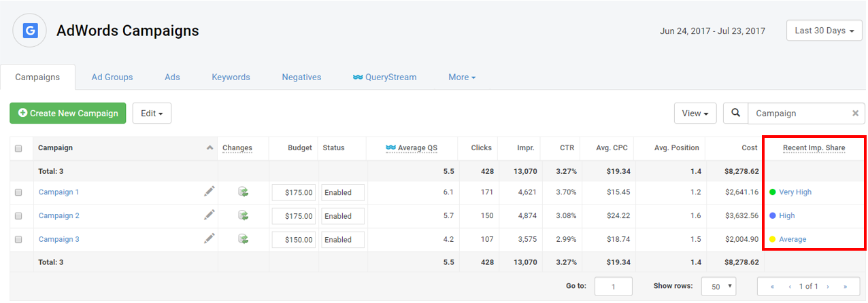
Task: Sort by Changes column header
Action: [237, 148]
